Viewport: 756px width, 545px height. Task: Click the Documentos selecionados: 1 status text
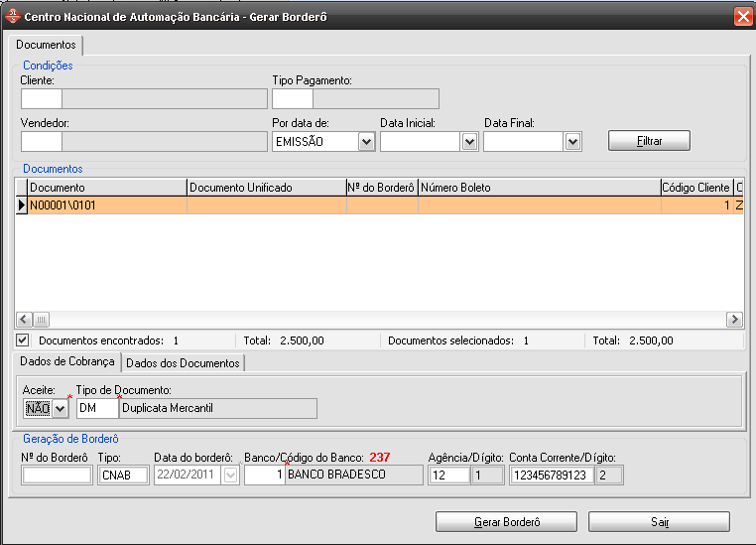[458, 341]
